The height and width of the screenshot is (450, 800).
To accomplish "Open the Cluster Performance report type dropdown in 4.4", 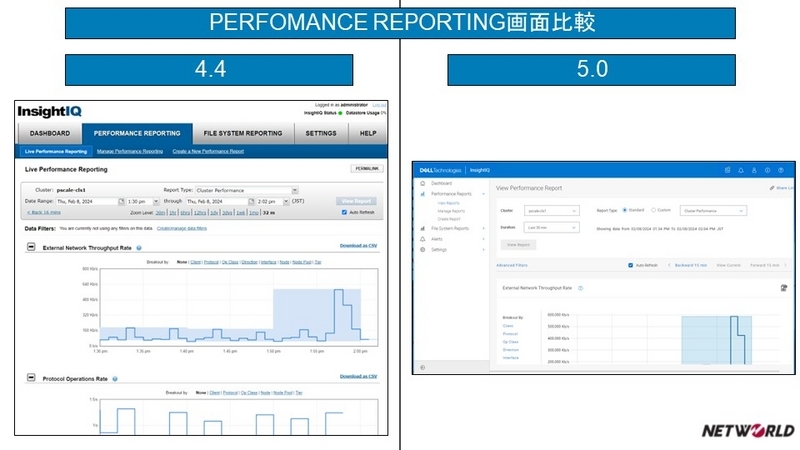I will tap(247, 190).
